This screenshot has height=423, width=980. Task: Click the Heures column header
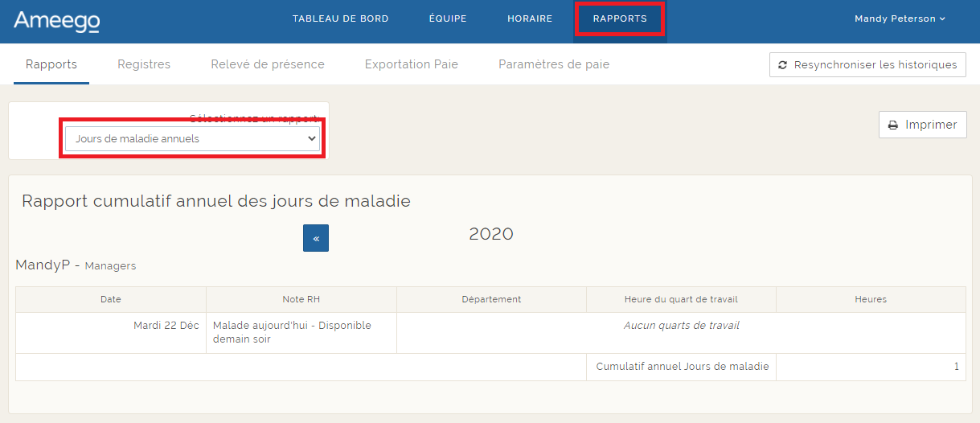pyautogui.click(x=871, y=299)
